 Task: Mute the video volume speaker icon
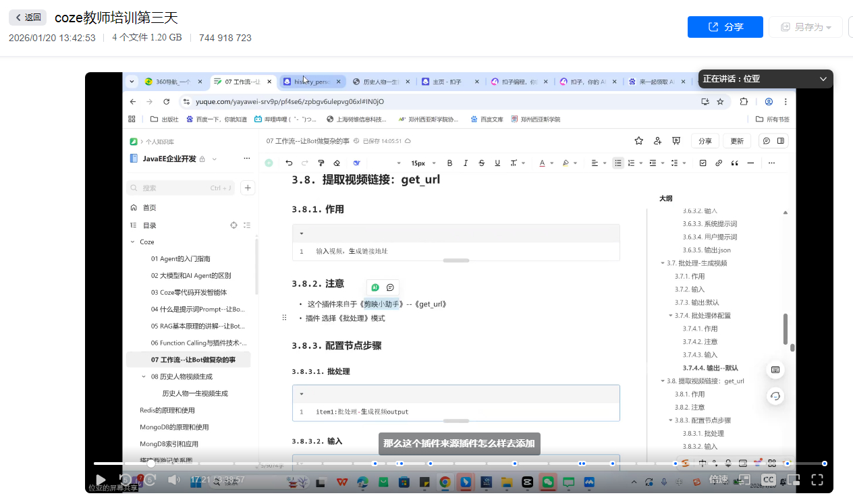[x=173, y=480]
